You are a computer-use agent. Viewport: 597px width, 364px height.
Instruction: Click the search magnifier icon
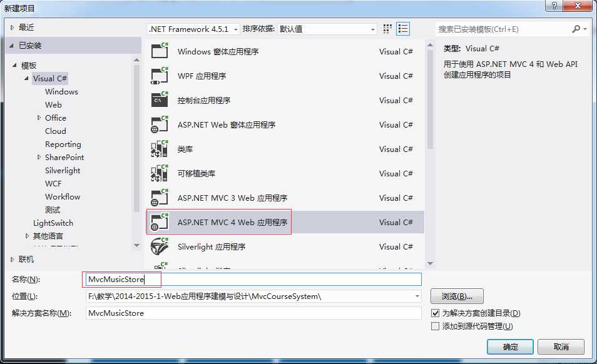[x=576, y=29]
